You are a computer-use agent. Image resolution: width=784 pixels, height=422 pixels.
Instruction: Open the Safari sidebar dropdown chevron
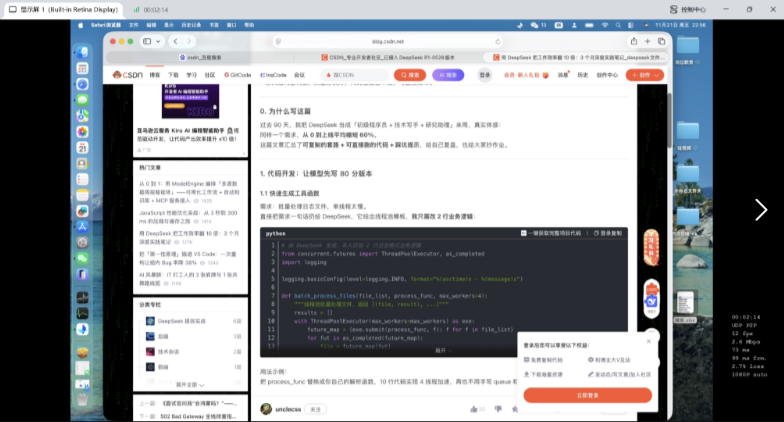(x=158, y=42)
